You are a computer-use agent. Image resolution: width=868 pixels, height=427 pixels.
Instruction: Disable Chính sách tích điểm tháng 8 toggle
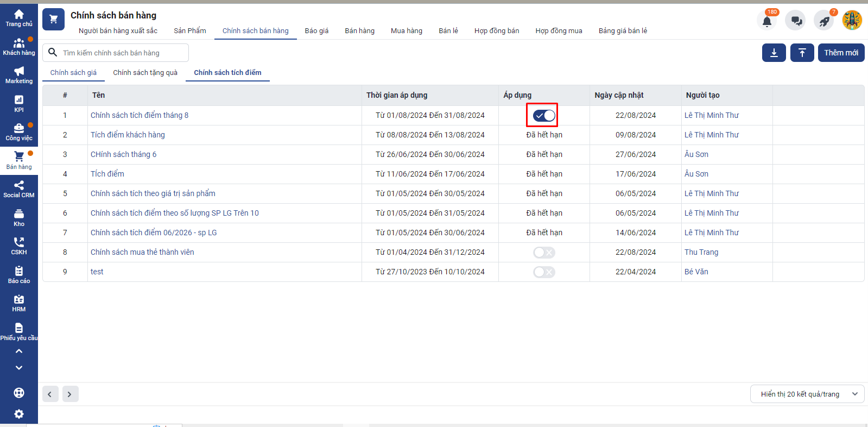[543, 115]
